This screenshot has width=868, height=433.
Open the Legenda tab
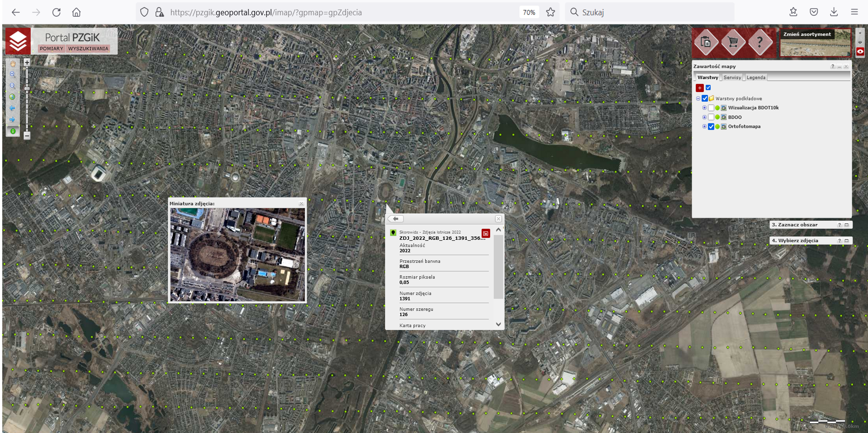755,78
